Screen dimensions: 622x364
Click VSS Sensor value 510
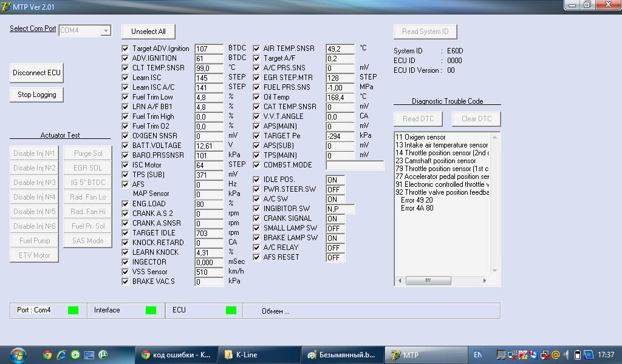[209, 272]
